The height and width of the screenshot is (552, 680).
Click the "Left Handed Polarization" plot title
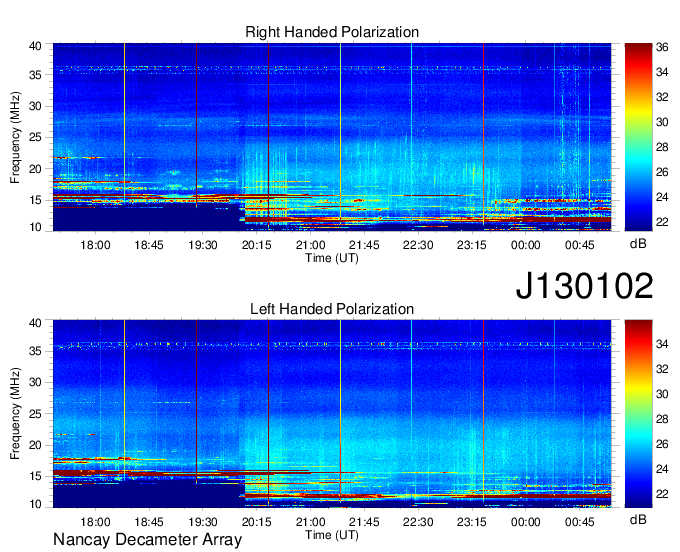click(332, 309)
